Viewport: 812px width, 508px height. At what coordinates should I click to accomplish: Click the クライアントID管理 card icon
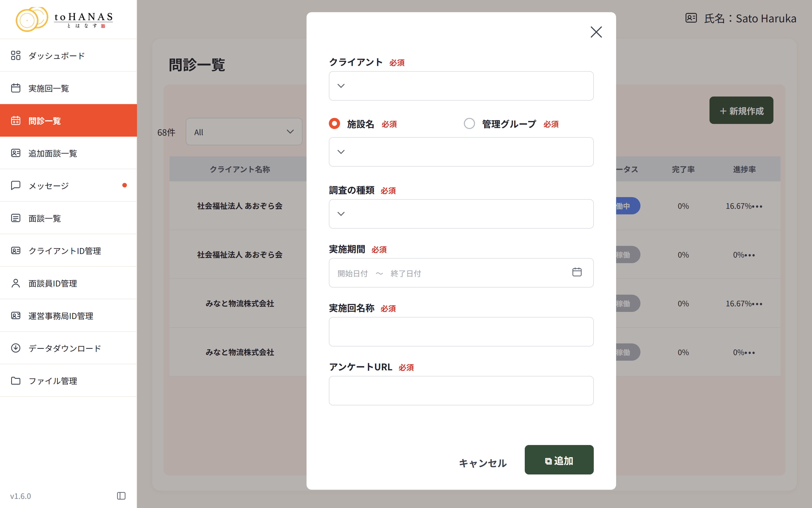coord(16,251)
